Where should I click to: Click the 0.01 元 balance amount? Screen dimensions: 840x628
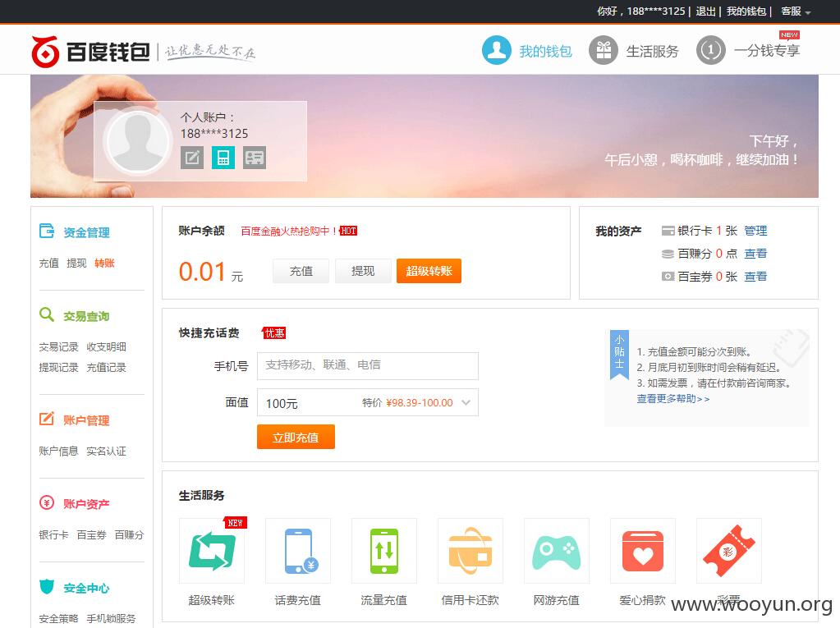211,272
